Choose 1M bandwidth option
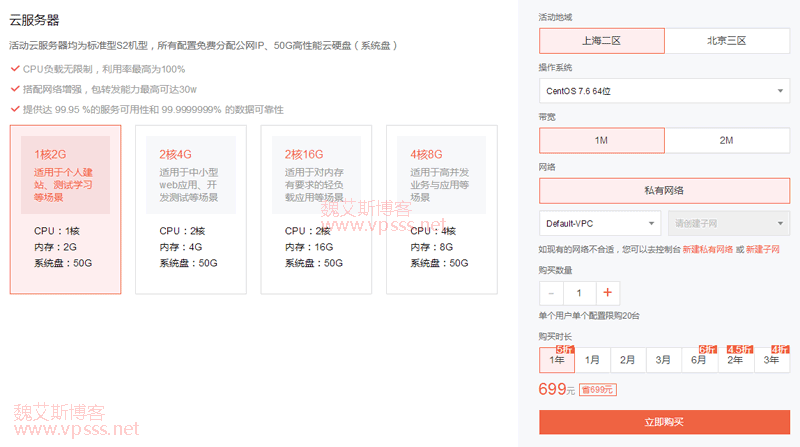Viewport: 800px width, 447px height. 601,140
